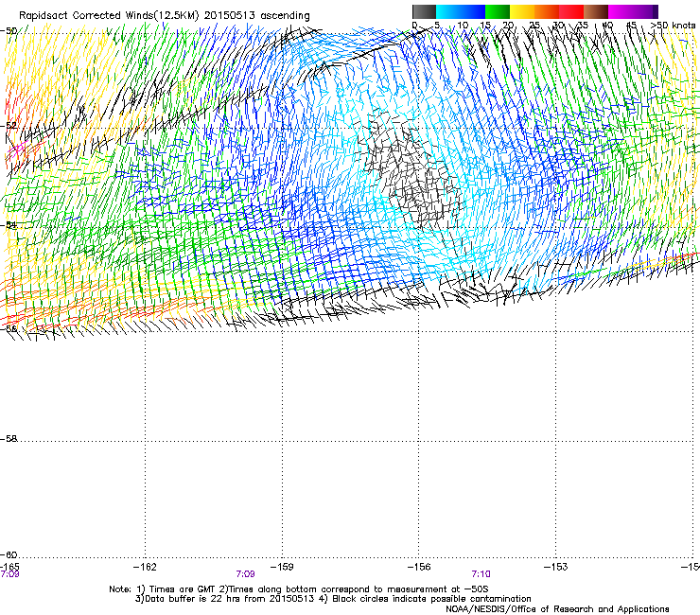Click the green 15-20 knots legend swatch
The image size is (700, 615).
tap(498, 12)
